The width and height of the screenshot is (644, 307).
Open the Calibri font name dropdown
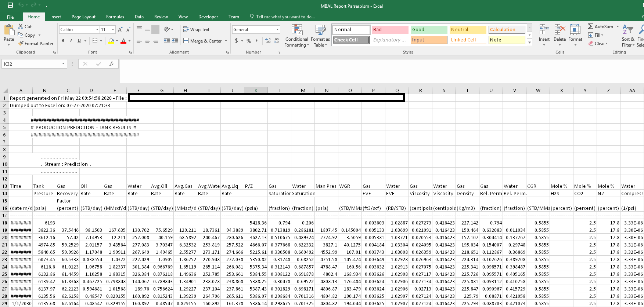click(x=97, y=30)
